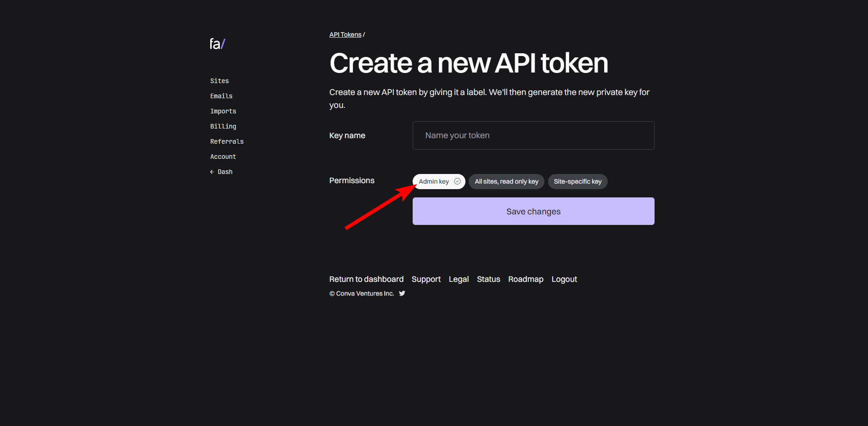Click the back arrow next to Dash
The width and height of the screenshot is (868, 426).
click(x=212, y=171)
